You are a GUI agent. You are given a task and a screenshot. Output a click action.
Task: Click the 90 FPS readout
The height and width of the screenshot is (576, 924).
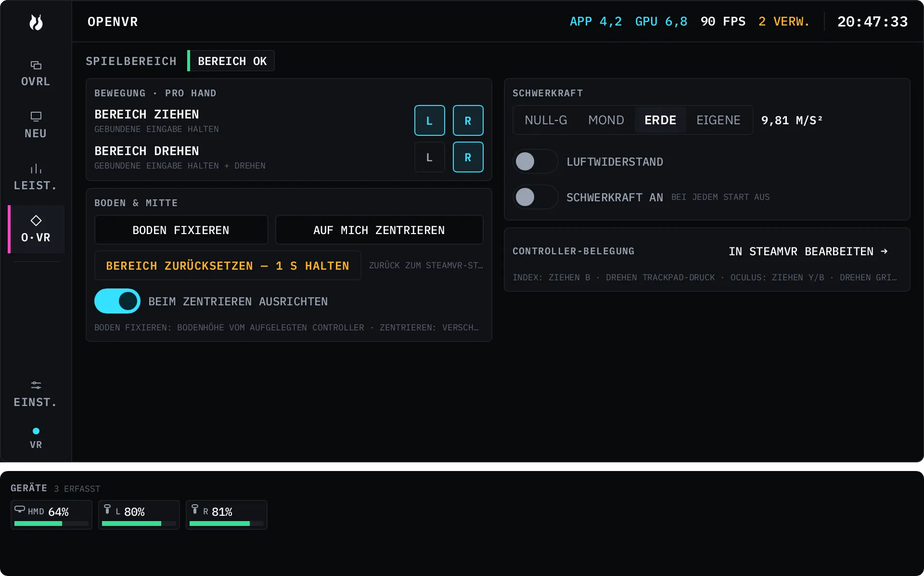723,22
